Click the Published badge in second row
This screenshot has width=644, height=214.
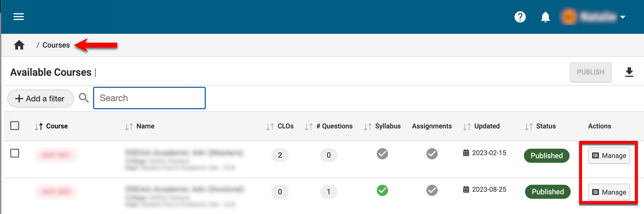(548, 192)
